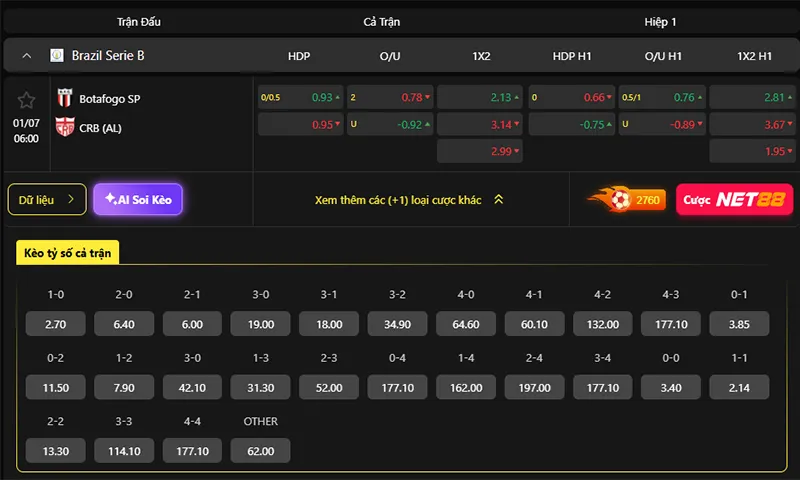This screenshot has height=480, width=800.
Task: Pick OTHER score odds 62.00
Action: click(261, 451)
